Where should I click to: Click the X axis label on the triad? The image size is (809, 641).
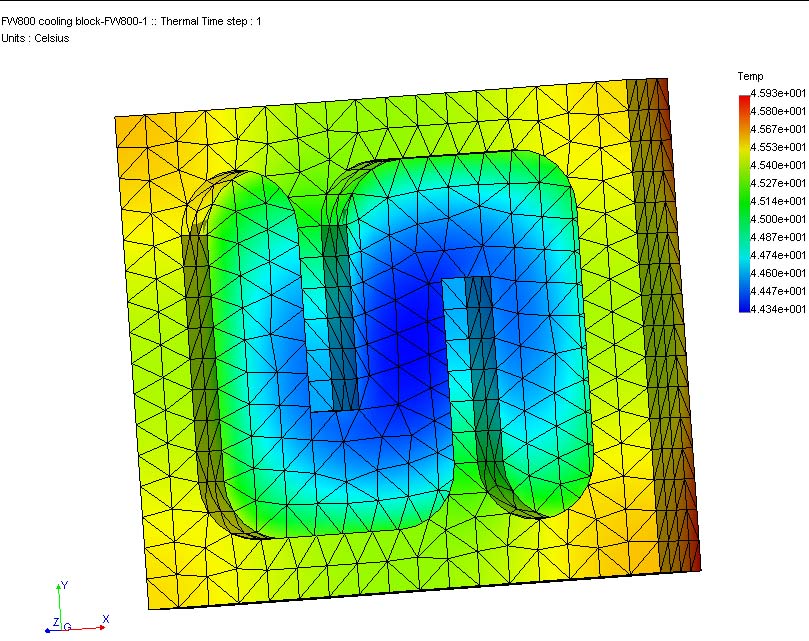point(105,619)
